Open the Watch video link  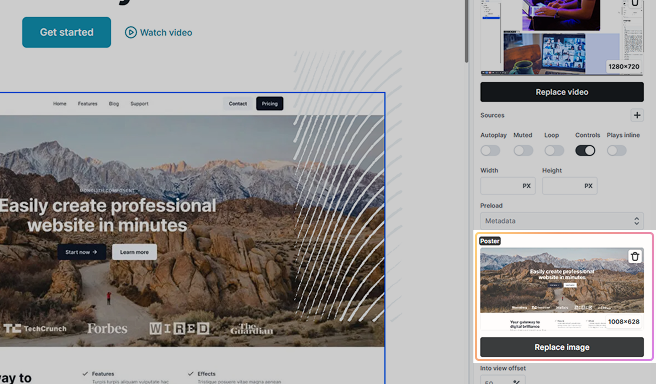point(159,32)
